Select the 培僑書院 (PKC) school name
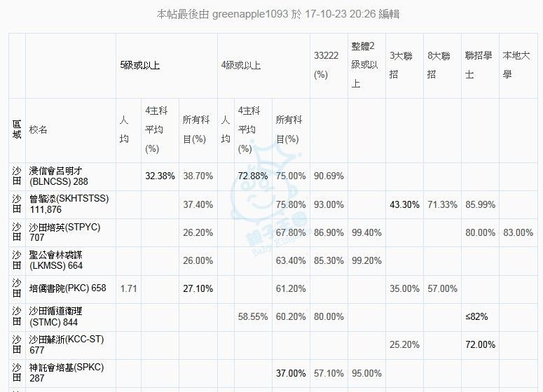The image size is (543, 392). click(68, 288)
